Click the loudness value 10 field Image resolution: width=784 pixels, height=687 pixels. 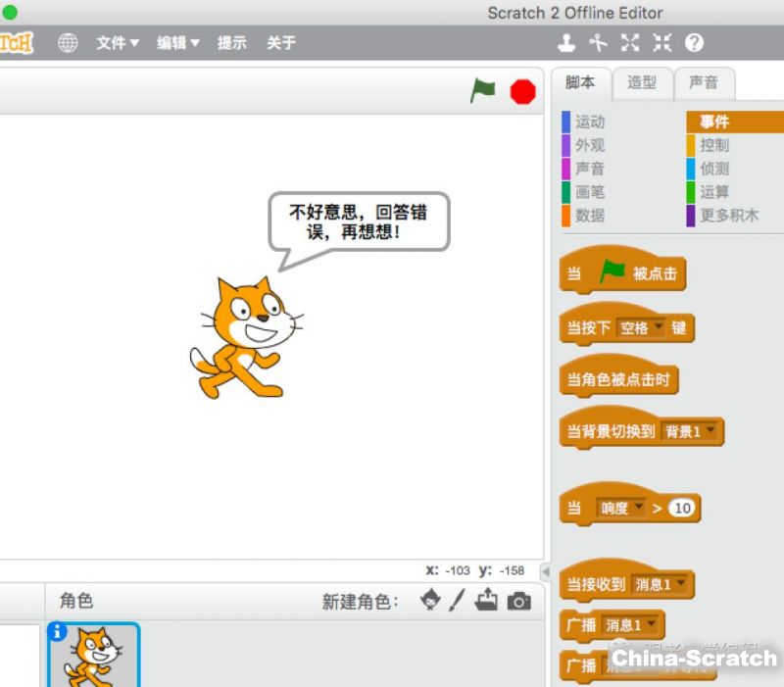pos(682,508)
